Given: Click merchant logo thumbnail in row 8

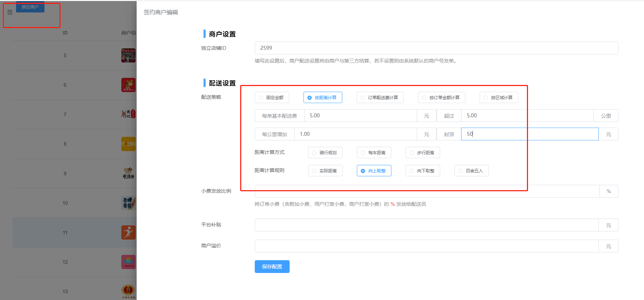Looking at the screenshot, I should [x=128, y=144].
